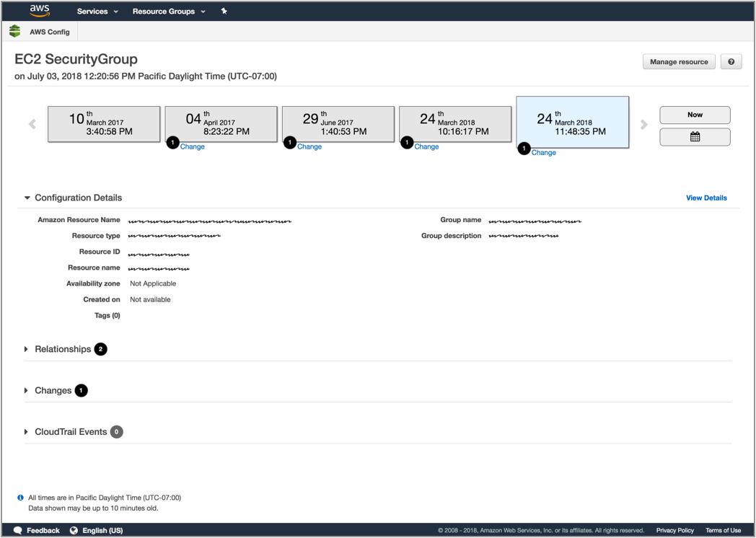Expand the CloudTrail Events section
The image size is (756, 538).
pos(26,432)
